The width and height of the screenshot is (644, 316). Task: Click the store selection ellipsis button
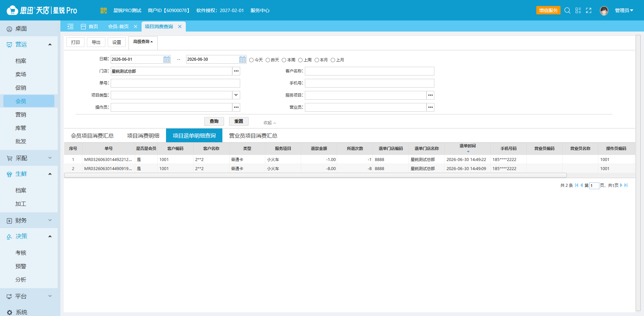coord(236,71)
